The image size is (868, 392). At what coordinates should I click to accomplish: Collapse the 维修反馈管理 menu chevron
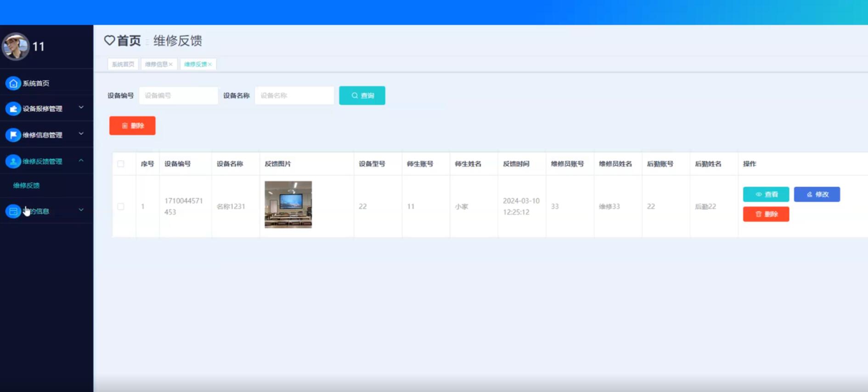click(x=81, y=160)
